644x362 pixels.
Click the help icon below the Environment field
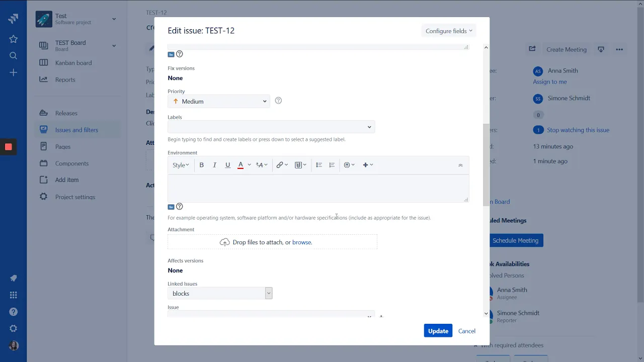tap(180, 206)
